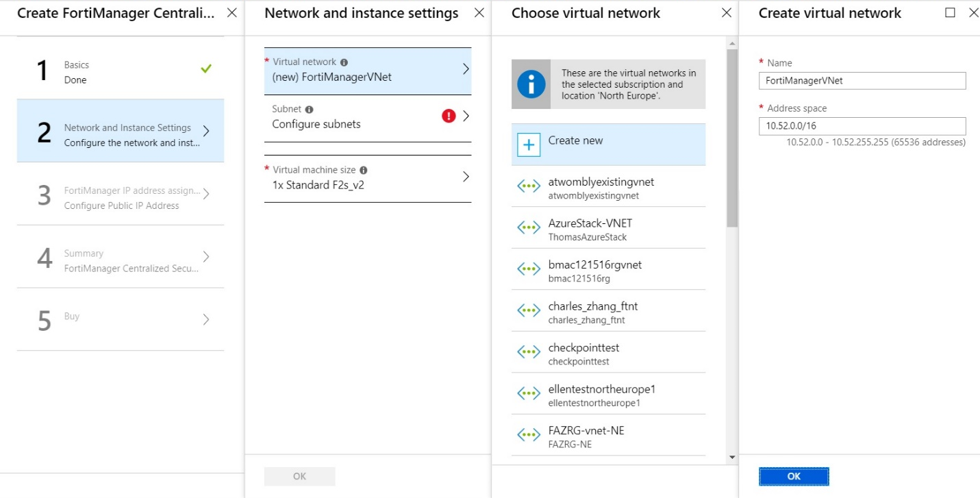
Task: Click the AzureStack-VNET network icon
Action: tap(529, 228)
